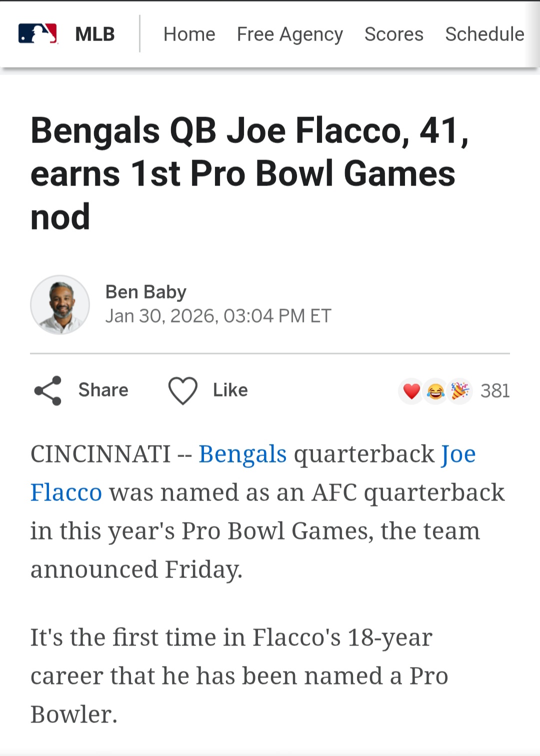Screen dimensions: 540x756
Task: Tap the share arrow icon
Action: tap(47, 390)
